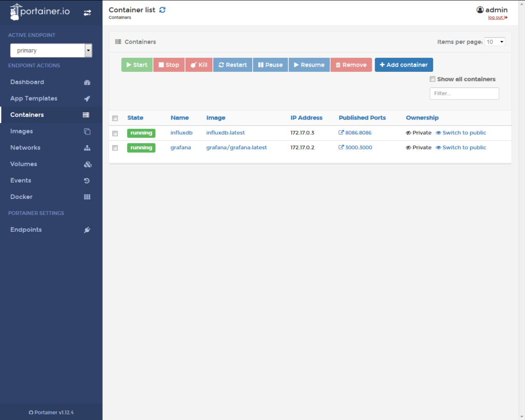Click the refresh icon beside Container list
The height and width of the screenshot is (420, 525).
click(x=163, y=10)
